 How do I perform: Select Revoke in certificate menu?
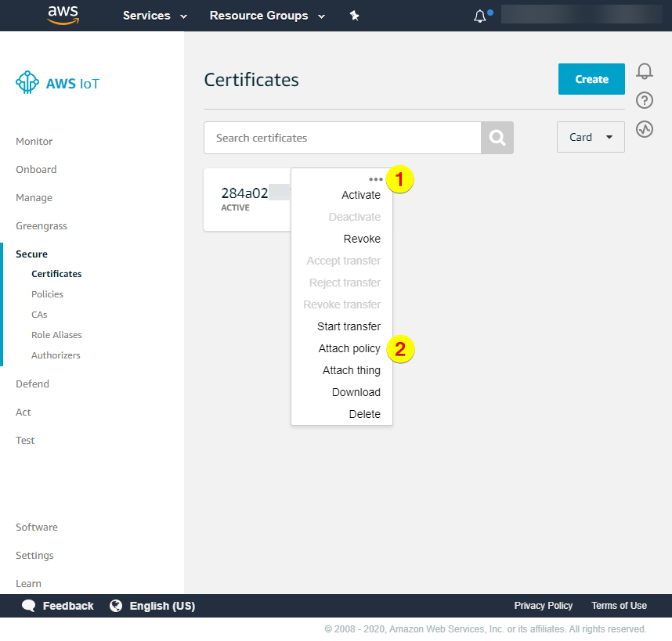coord(362,239)
